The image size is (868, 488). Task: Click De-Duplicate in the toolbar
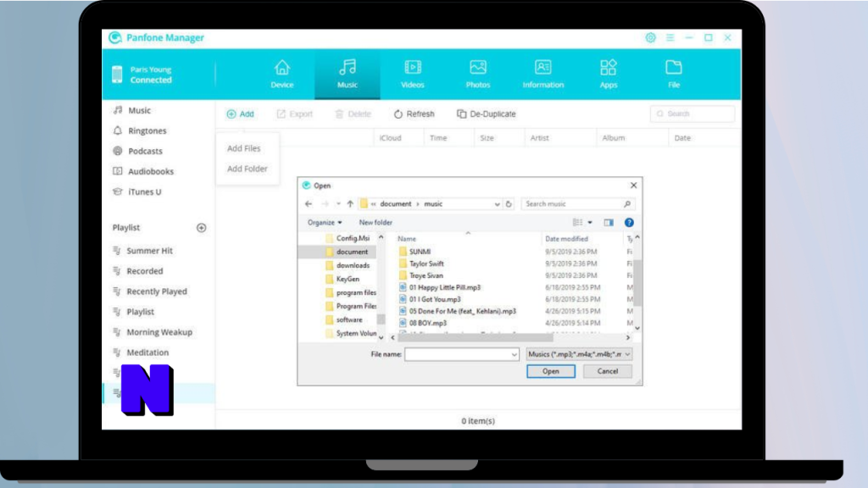[x=486, y=114]
